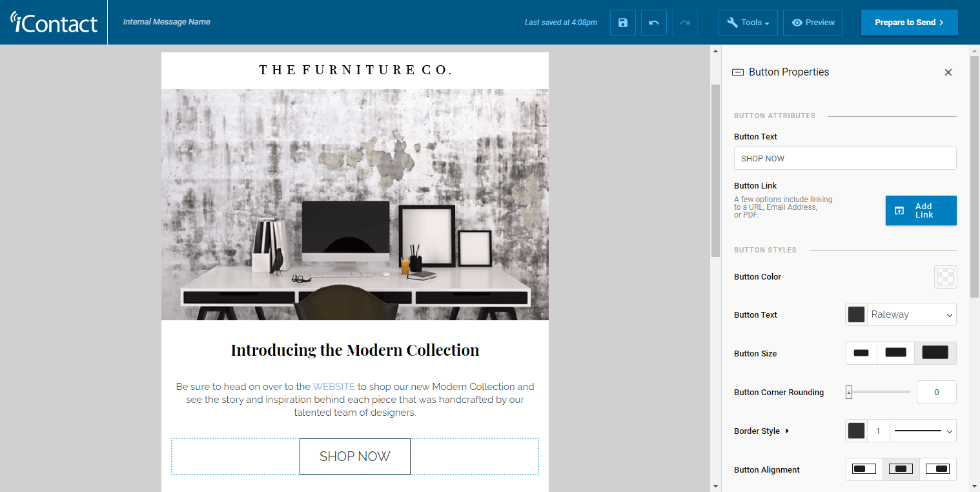Open the transparent Button Color swatch
The width and height of the screenshot is (980, 492).
(946, 277)
